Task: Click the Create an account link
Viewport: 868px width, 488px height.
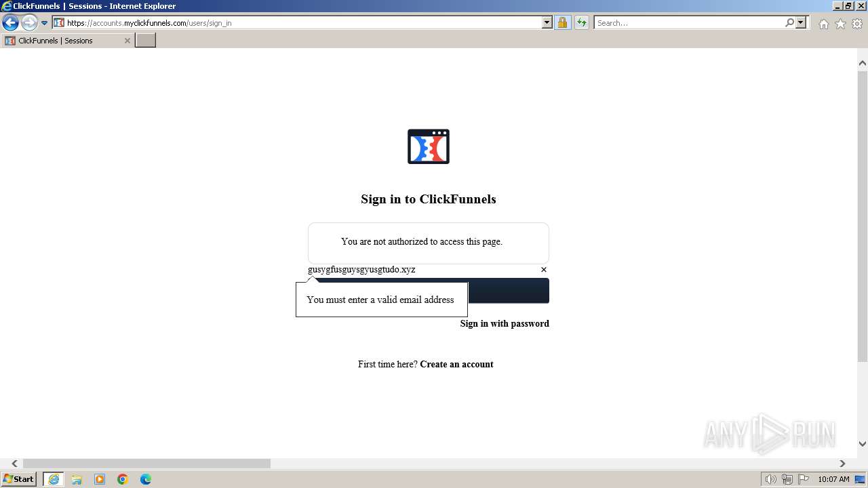Action: pyautogui.click(x=456, y=364)
